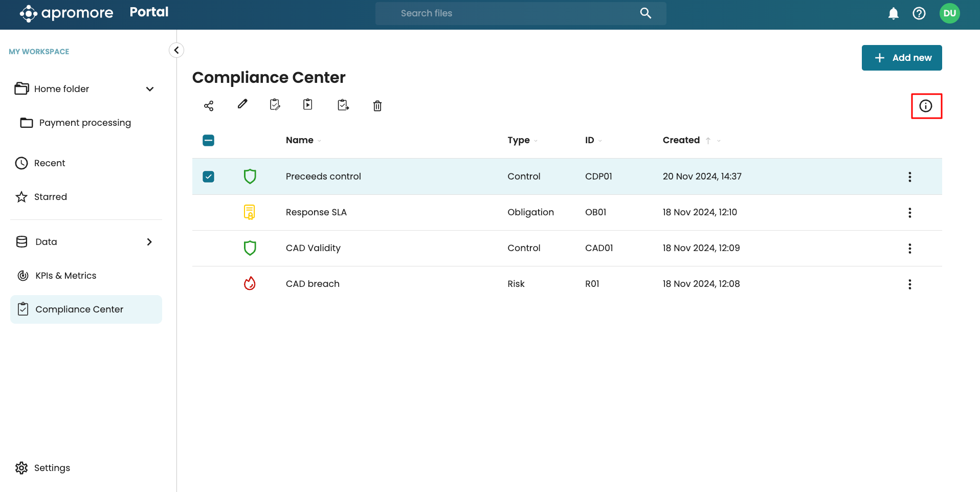Open KPIs & Metrics in sidebar
The height and width of the screenshot is (492, 980).
tap(65, 276)
